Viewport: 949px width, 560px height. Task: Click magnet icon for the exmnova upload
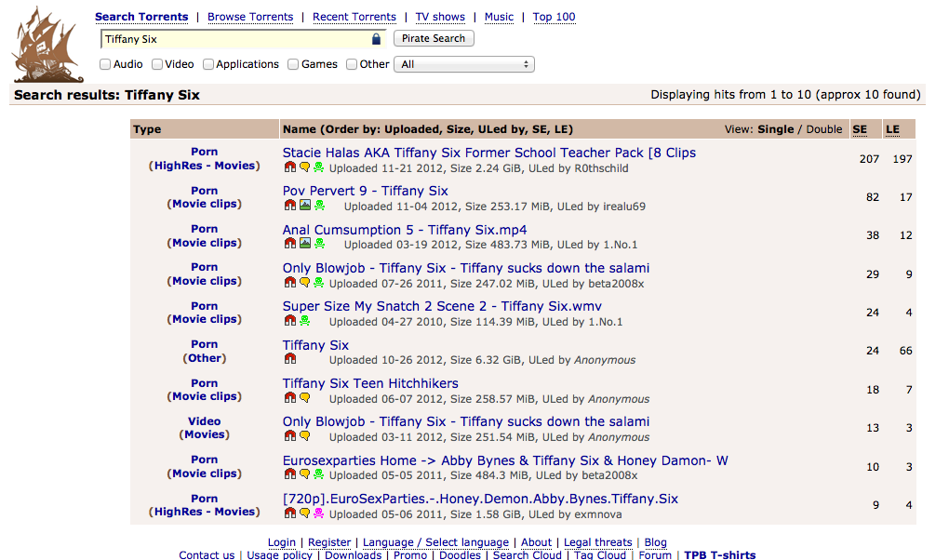pyautogui.click(x=290, y=513)
